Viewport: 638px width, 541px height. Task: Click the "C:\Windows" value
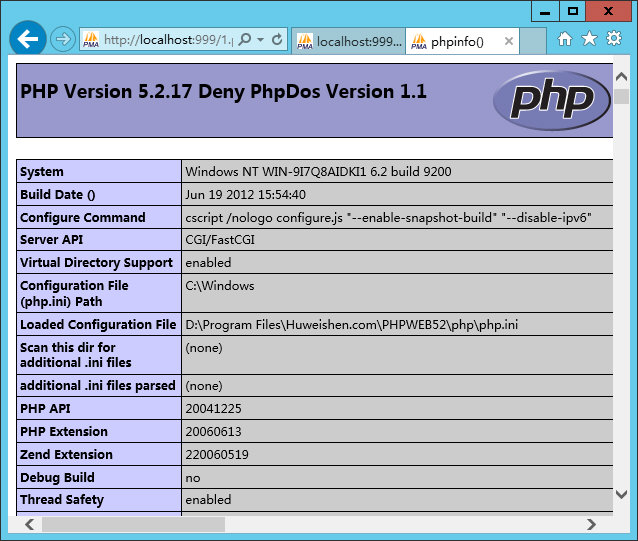pos(220,286)
